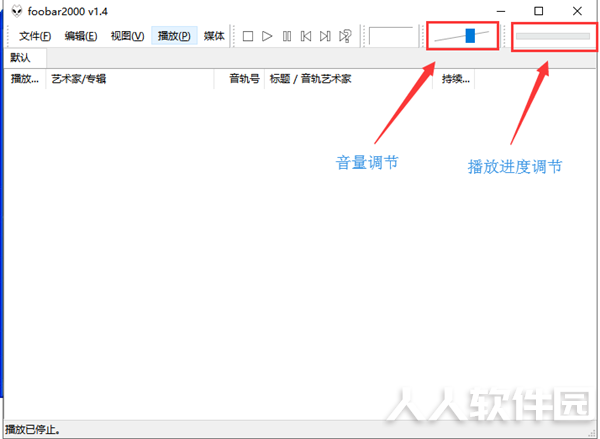Click the resize grip in status bar corner
Viewport: 600px width, 439px height.
(x=591, y=432)
